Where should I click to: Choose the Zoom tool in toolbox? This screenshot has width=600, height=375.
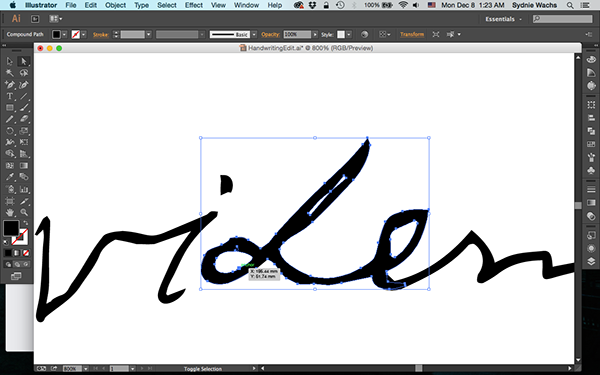click(24, 212)
